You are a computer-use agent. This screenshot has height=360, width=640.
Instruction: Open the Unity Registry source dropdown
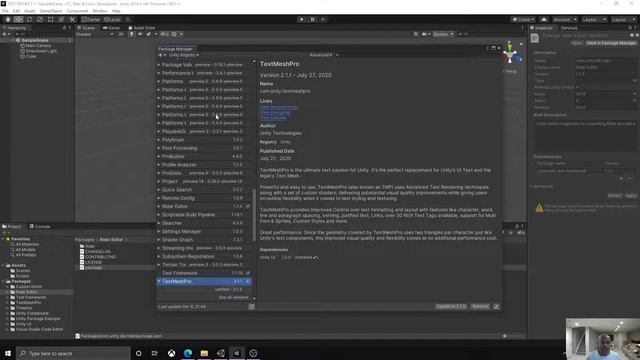184,55
